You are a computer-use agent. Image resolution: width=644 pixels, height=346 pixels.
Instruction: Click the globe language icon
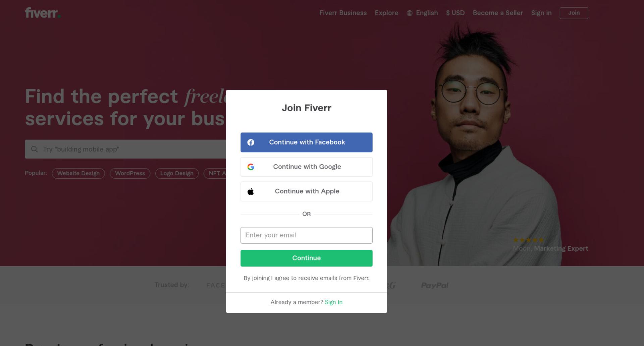410,13
